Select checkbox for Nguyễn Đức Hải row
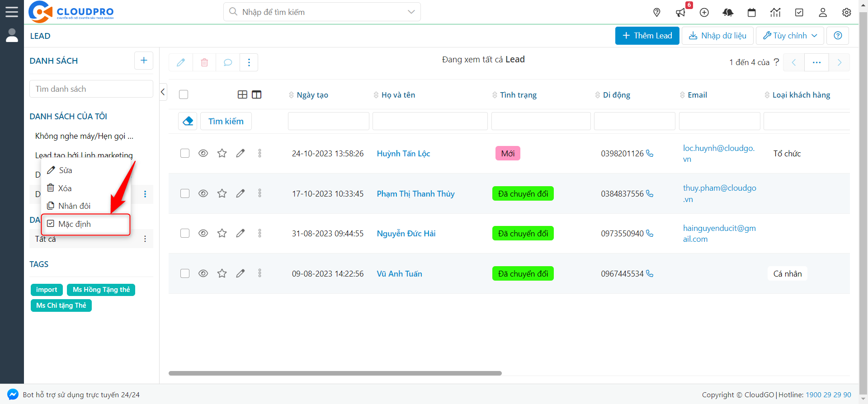 [x=185, y=233]
